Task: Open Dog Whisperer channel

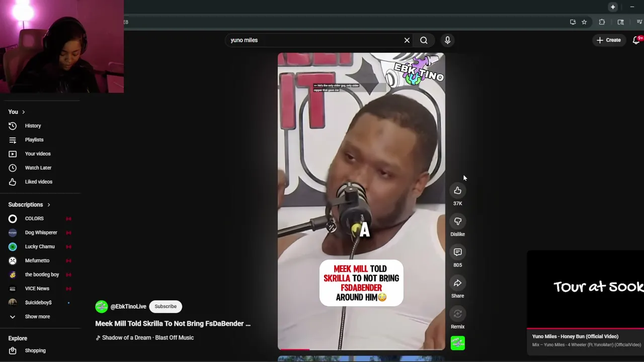Action: [x=40, y=233]
